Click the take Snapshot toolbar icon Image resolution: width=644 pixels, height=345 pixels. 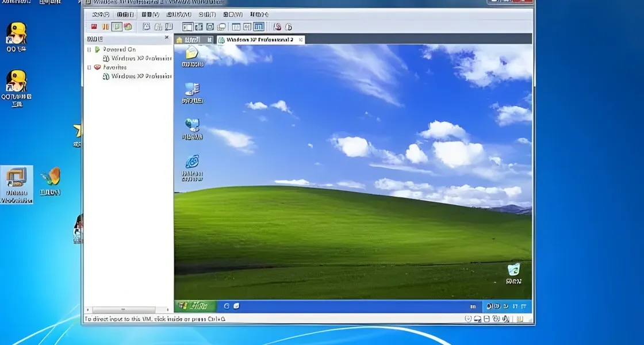pos(146,26)
